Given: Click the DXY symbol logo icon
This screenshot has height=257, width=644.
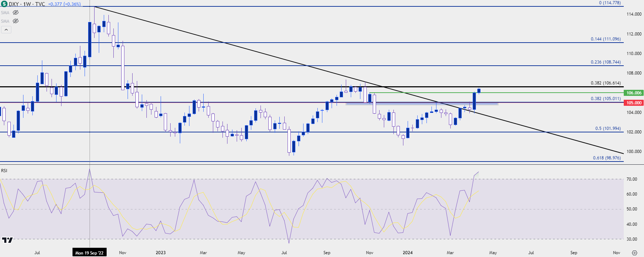Looking at the screenshot, I should (4, 4).
